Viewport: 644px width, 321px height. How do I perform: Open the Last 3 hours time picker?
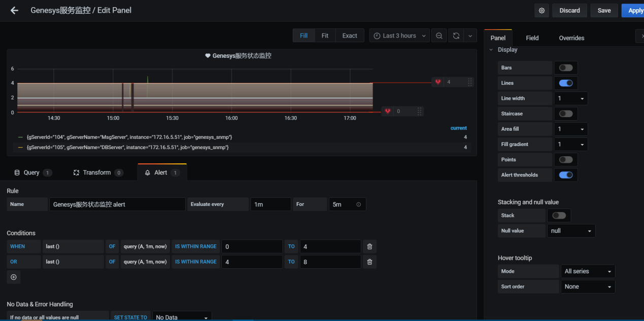click(x=400, y=35)
